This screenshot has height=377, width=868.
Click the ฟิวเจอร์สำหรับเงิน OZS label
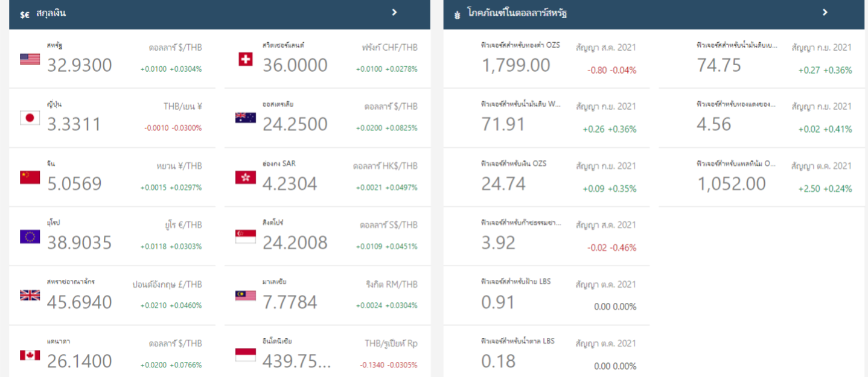pyautogui.click(x=514, y=163)
